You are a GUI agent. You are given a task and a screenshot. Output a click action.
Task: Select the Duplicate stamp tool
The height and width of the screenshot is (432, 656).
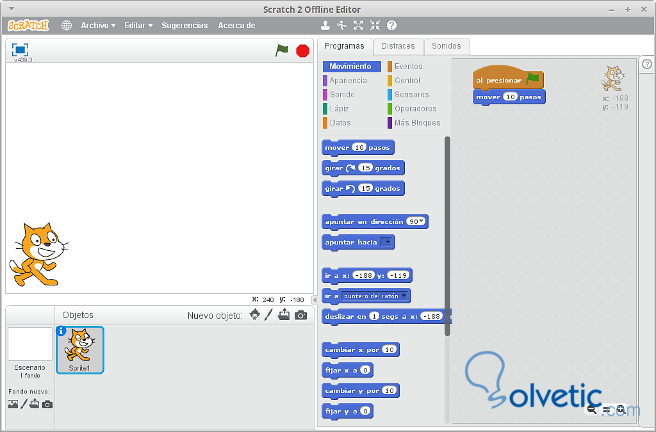pos(325,26)
